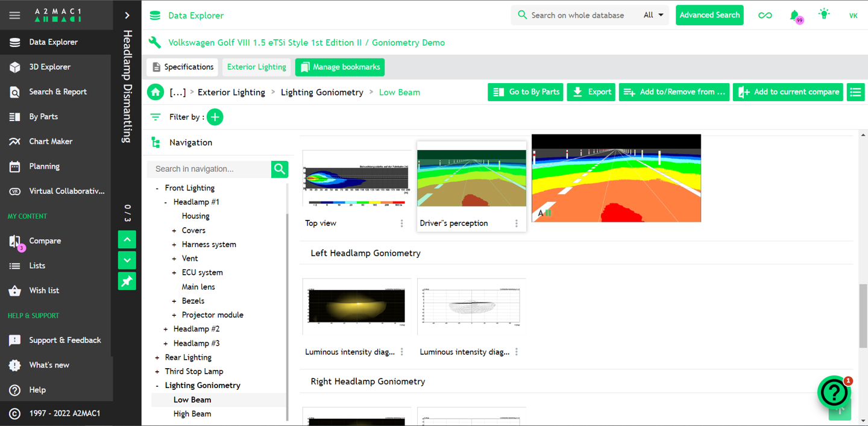
Task: Open Top view options menu
Action: pyautogui.click(x=402, y=224)
